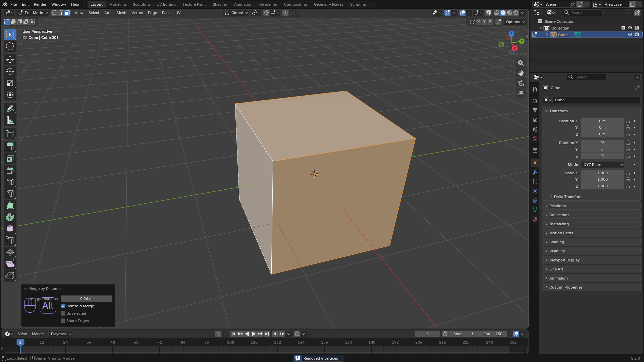Activate the Rotate tool
The height and width of the screenshot is (362, 644).
tap(10, 71)
